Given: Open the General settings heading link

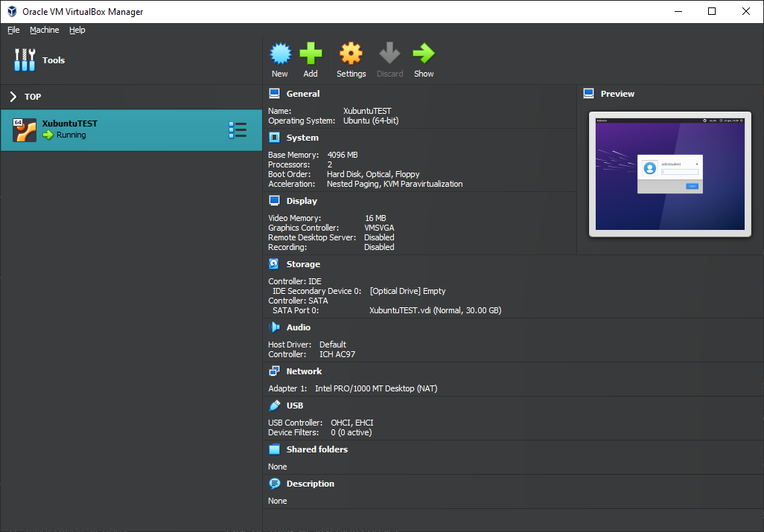Looking at the screenshot, I should coord(303,94).
